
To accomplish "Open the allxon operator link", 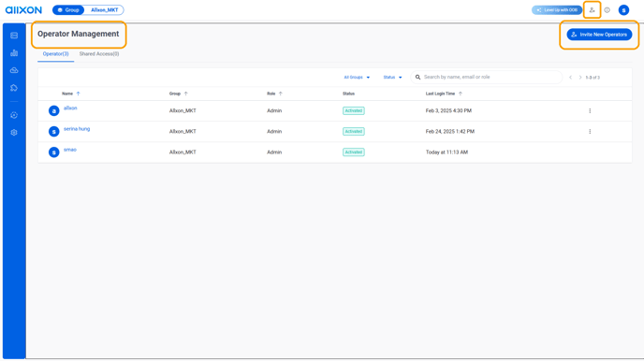I will coord(70,108).
